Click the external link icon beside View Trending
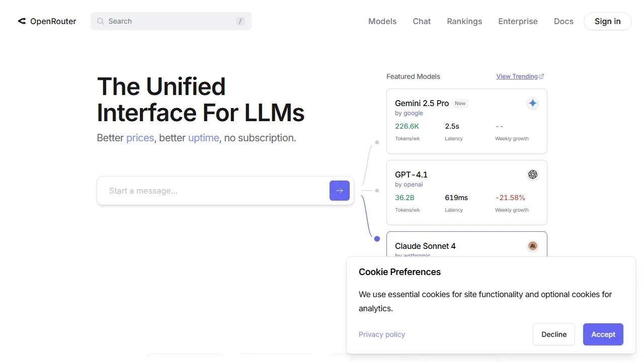 click(x=541, y=76)
